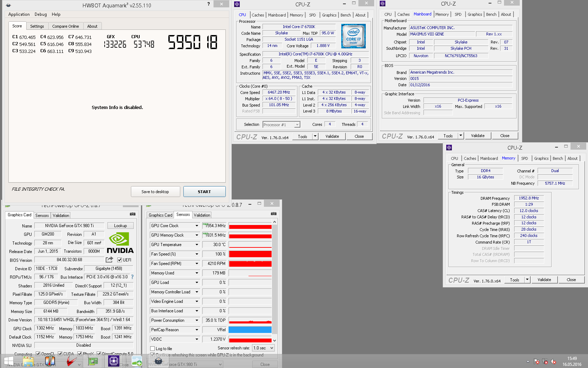Open the Bench tab in CPU-Z Mainboard window
588x368 pixels.
[x=491, y=14]
